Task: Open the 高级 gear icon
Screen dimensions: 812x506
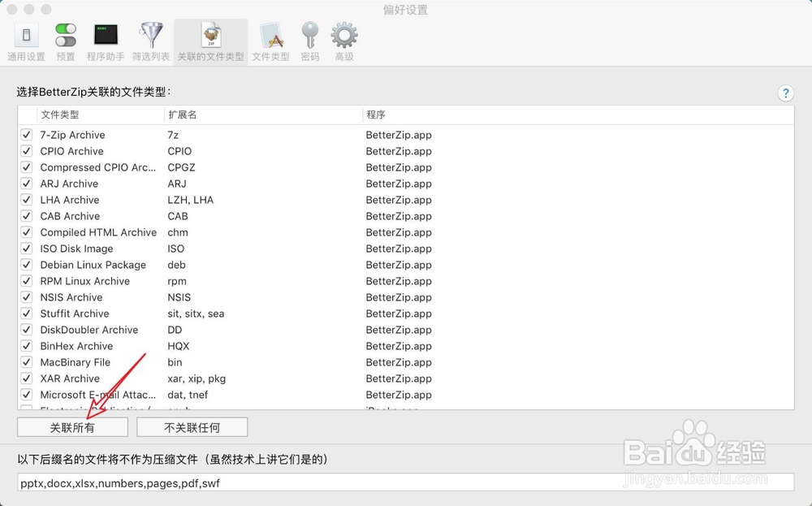Action: point(343,35)
